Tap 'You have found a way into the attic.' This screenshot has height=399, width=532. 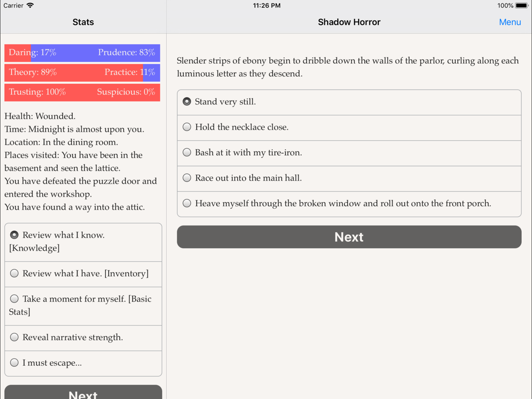pyautogui.click(x=75, y=207)
